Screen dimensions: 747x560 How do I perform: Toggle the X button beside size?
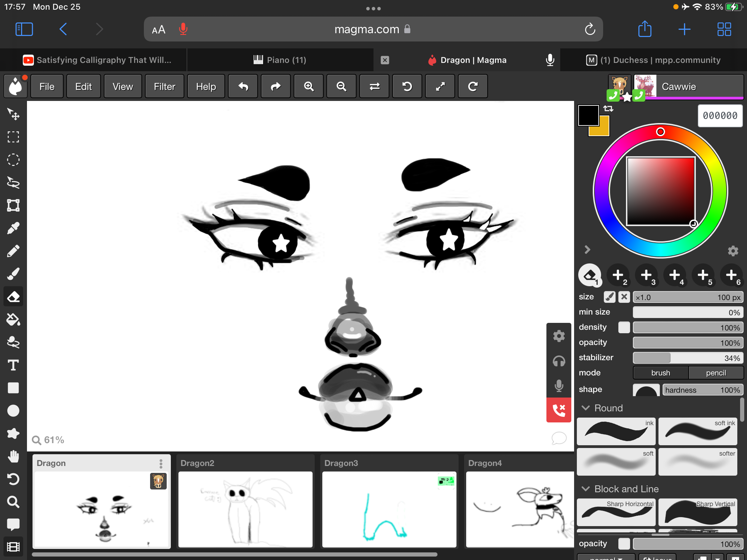pos(624,297)
